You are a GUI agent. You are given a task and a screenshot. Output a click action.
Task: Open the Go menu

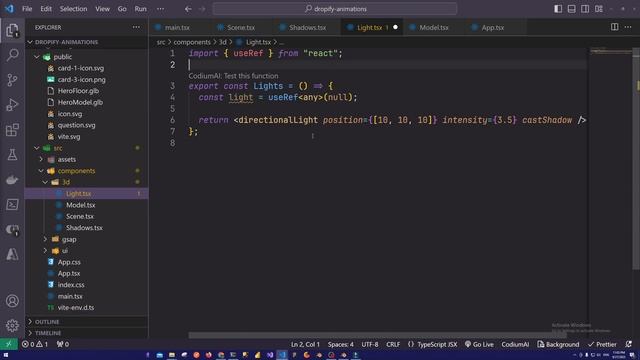click(x=122, y=9)
